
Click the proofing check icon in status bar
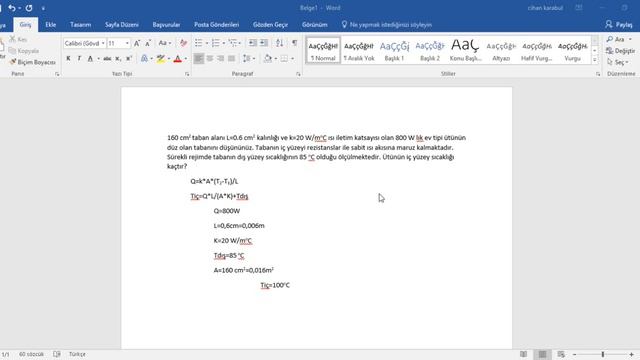click(x=57, y=354)
